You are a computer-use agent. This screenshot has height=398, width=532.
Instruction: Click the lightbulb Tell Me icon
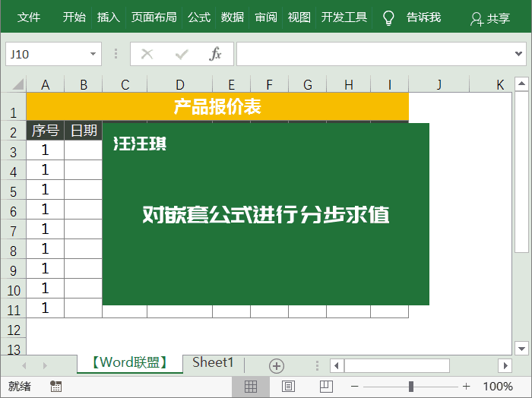tap(388, 17)
